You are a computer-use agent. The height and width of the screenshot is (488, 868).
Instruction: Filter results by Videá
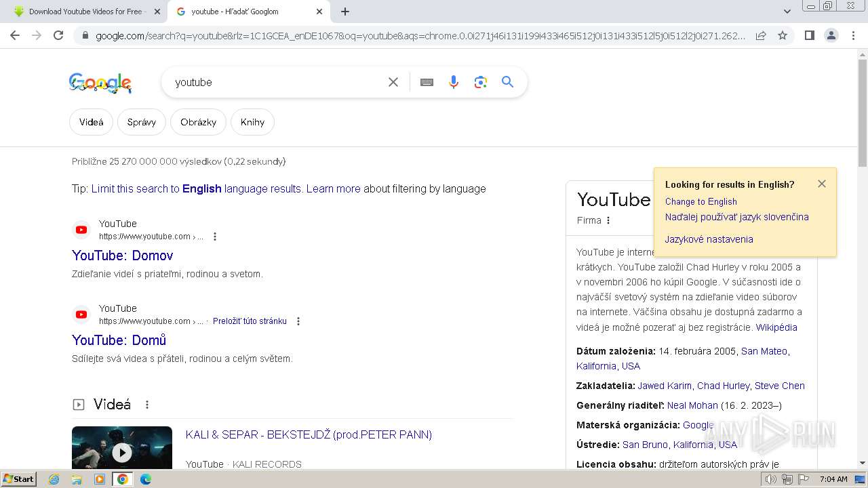[x=91, y=122]
